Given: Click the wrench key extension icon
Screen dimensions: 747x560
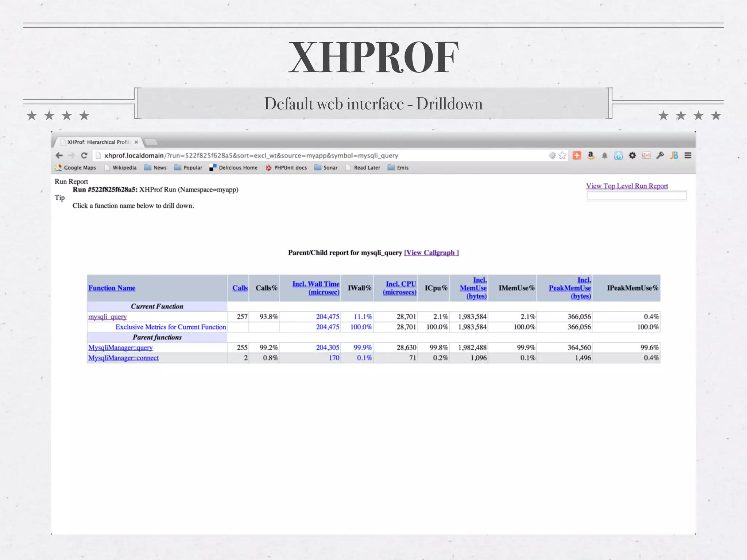Looking at the screenshot, I should [x=660, y=156].
